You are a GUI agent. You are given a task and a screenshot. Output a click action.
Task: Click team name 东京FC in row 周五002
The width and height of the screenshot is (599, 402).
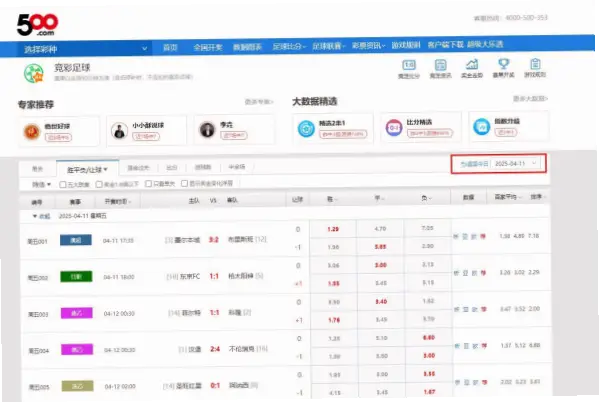pos(190,276)
